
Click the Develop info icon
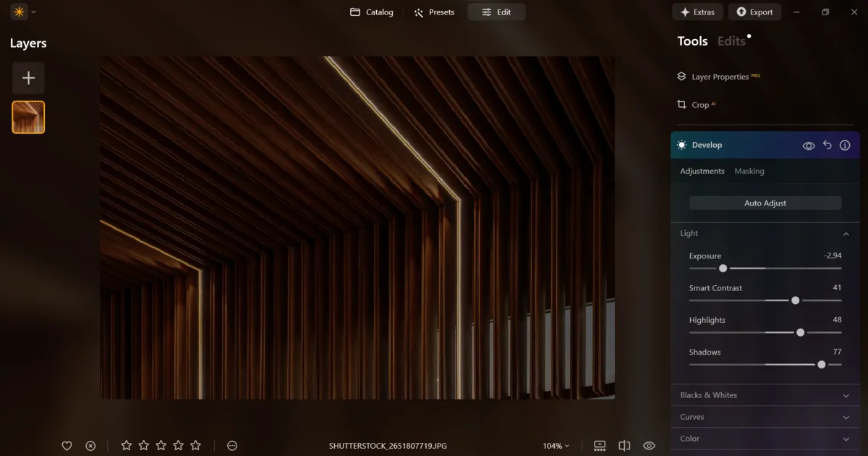[845, 145]
